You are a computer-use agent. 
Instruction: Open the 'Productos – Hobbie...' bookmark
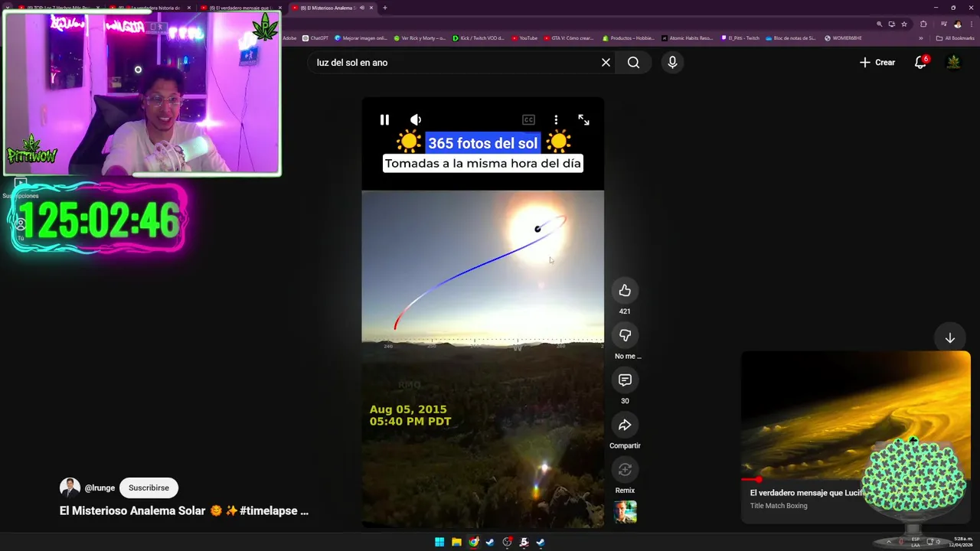click(x=629, y=38)
